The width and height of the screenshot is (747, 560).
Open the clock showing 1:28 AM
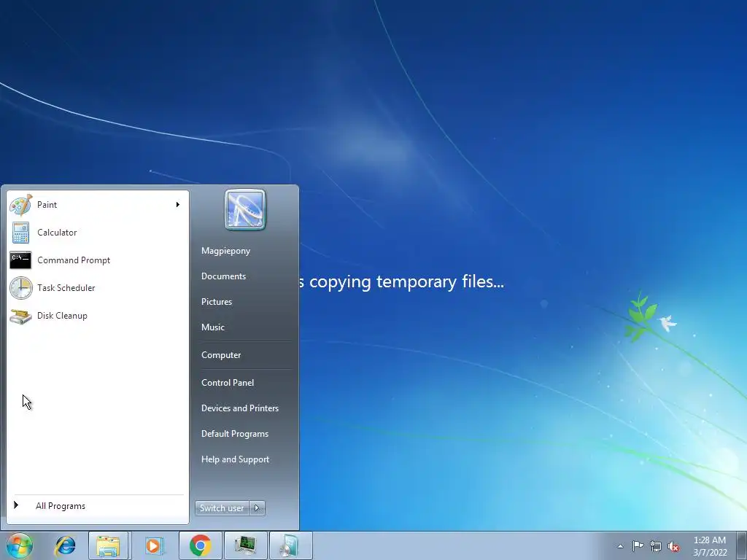point(710,546)
